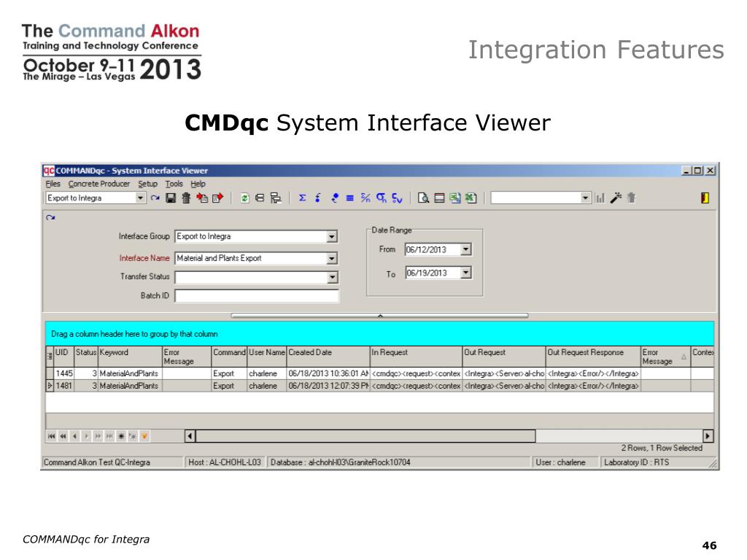747x560 pixels.
Task: Click the print preview magnifier icon
Action: pos(423,198)
